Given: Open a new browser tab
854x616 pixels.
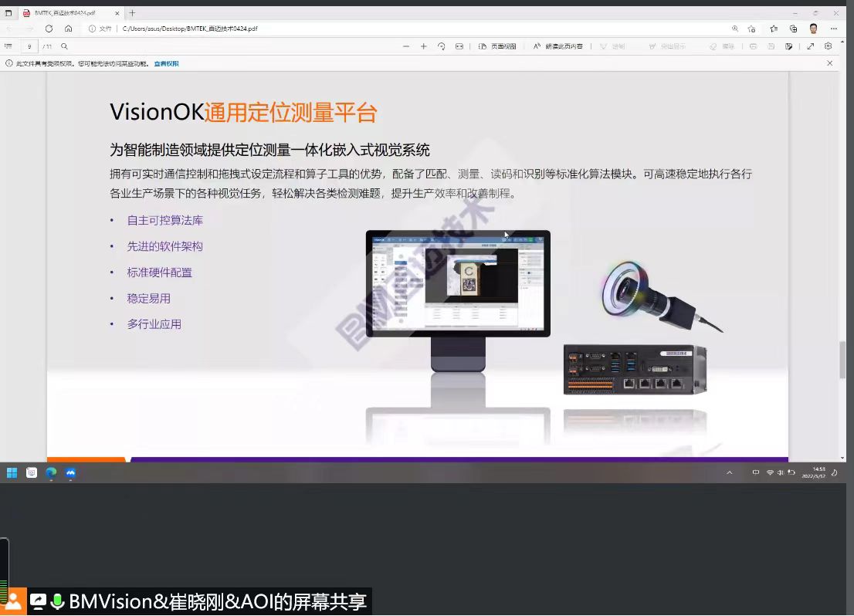Looking at the screenshot, I should click(x=132, y=13).
